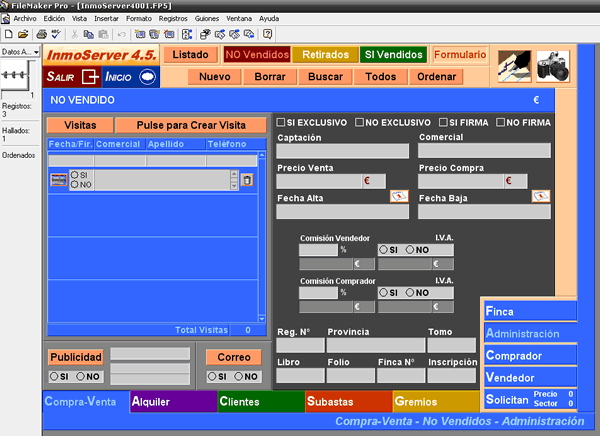The width and height of the screenshot is (600, 436).
Task: Switch to the Gremios tab
Action: tap(436, 402)
